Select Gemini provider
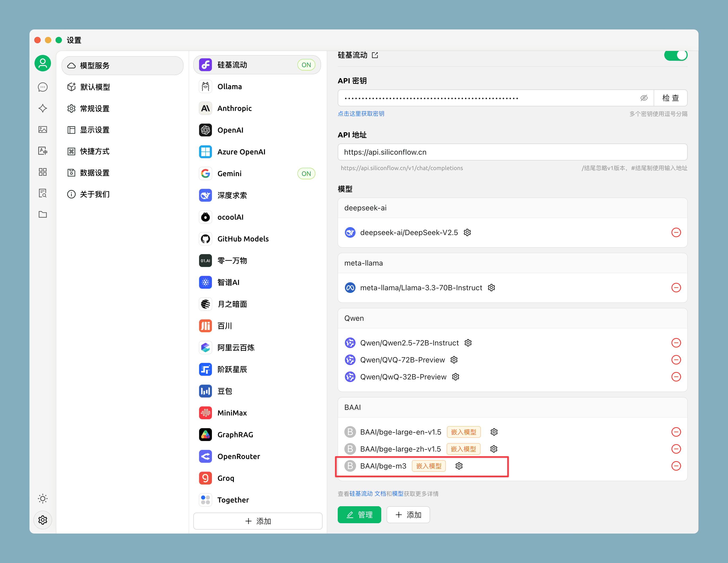The width and height of the screenshot is (728, 563). (257, 174)
